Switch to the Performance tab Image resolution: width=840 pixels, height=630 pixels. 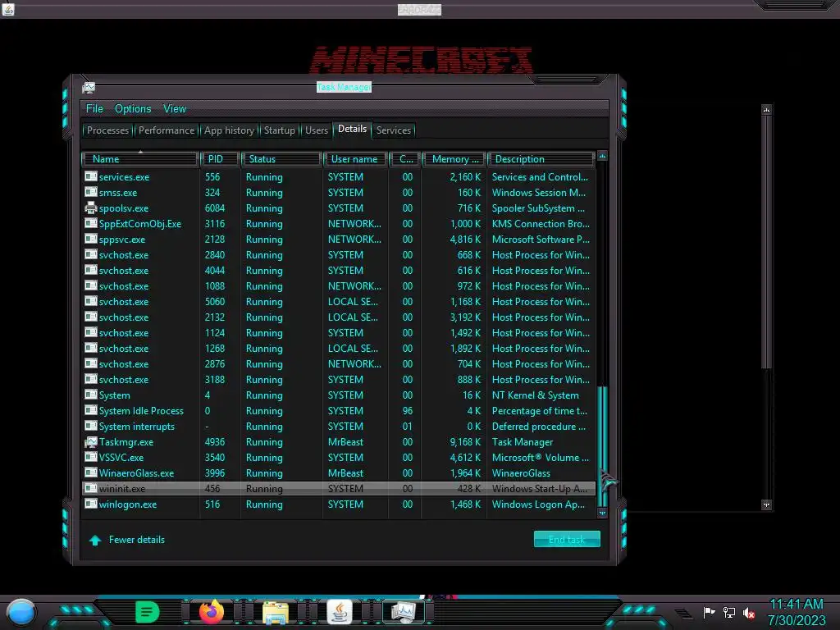[166, 130]
